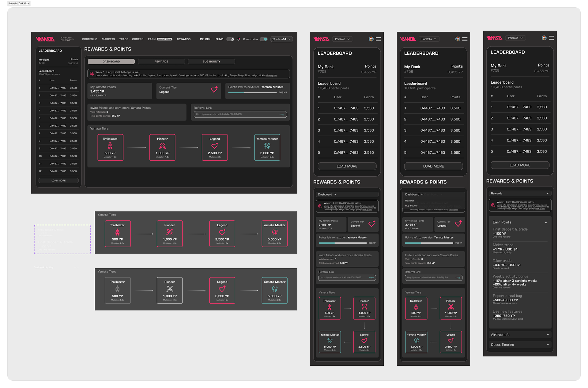Toggle the Curated view switch
This screenshot has height=388, width=588.
264,39
